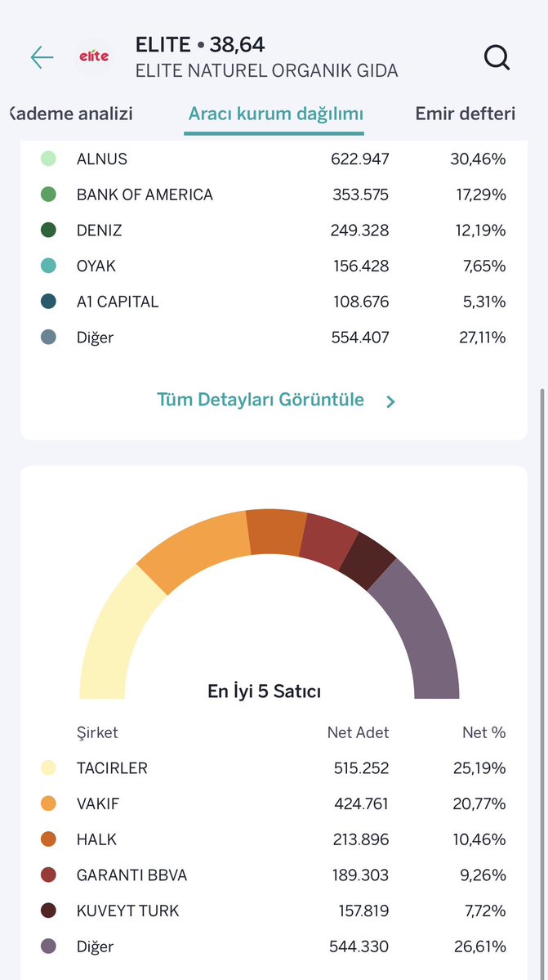Click the vertical scrollbar thumb
548x980 pixels.
click(x=541, y=684)
